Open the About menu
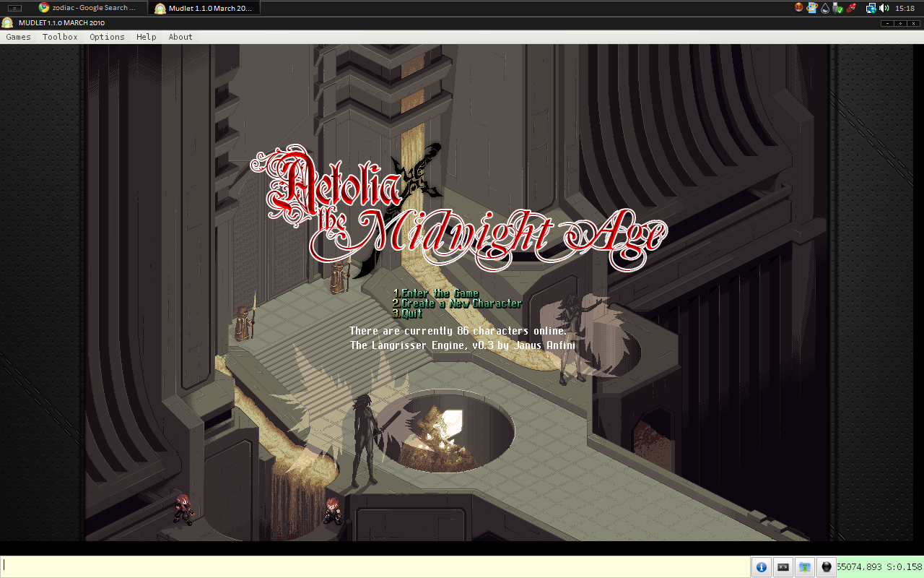 (180, 37)
